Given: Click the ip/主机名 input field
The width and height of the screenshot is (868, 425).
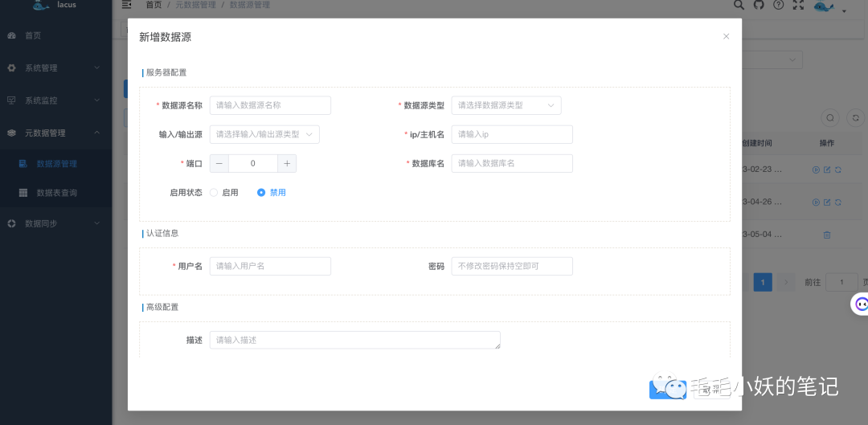Looking at the screenshot, I should [512, 134].
